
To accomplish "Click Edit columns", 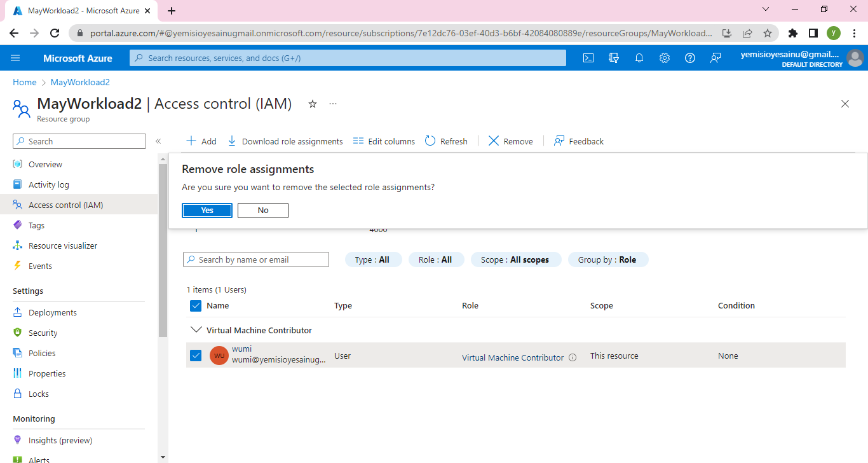I will [x=384, y=141].
